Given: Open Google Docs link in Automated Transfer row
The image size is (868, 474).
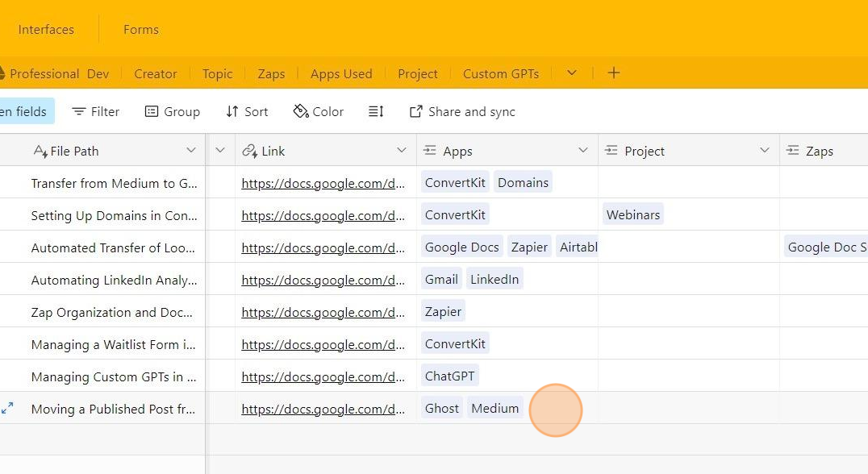Looking at the screenshot, I should (x=323, y=247).
